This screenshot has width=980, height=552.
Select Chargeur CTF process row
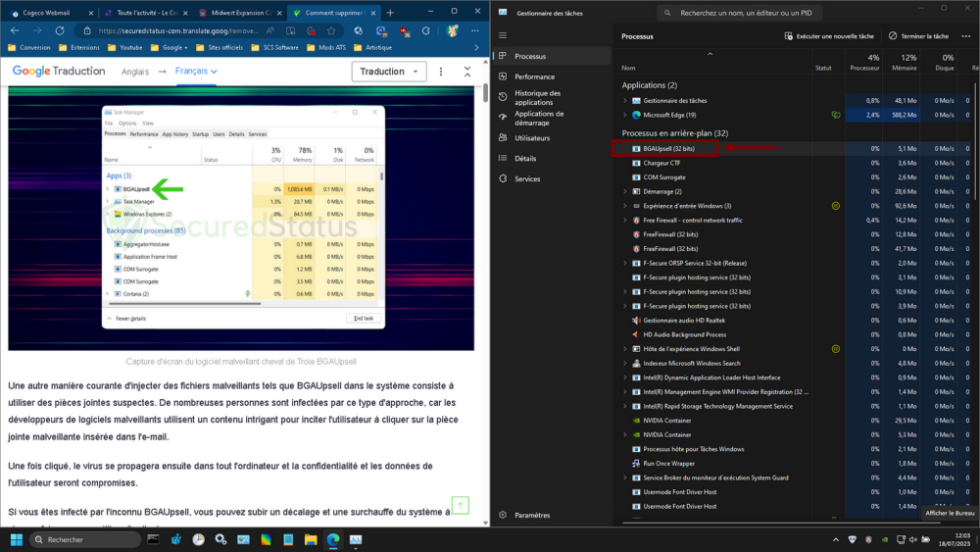coord(793,163)
